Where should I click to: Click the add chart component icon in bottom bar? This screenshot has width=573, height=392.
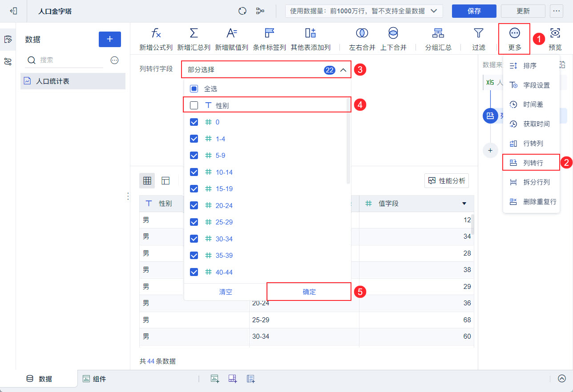[x=215, y=379]
